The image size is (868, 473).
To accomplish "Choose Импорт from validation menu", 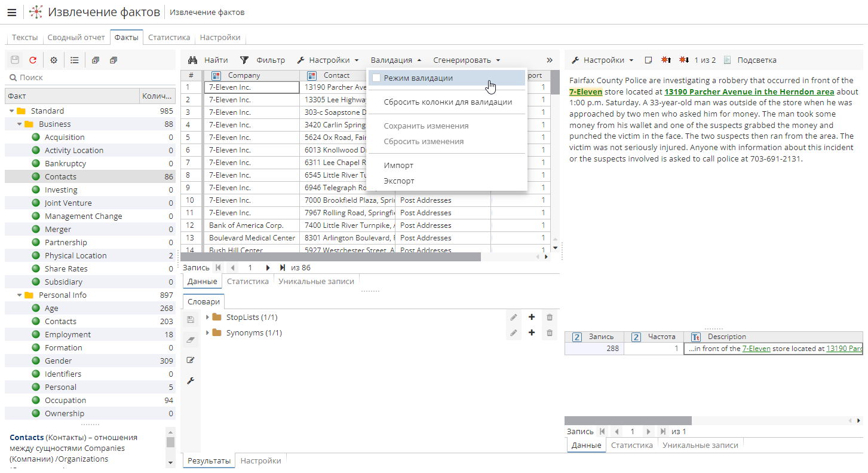I will coord(447,166).
